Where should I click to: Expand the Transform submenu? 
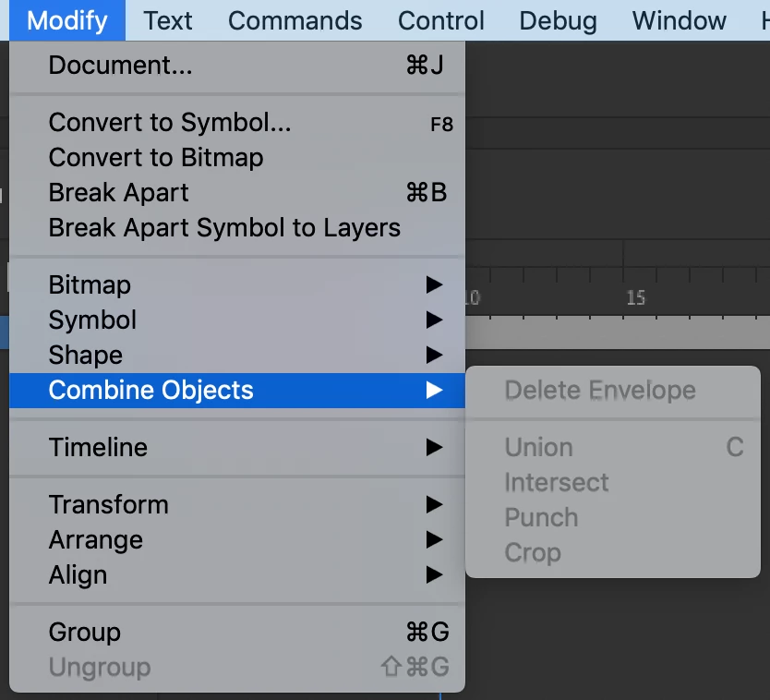(x=109, y=505)
